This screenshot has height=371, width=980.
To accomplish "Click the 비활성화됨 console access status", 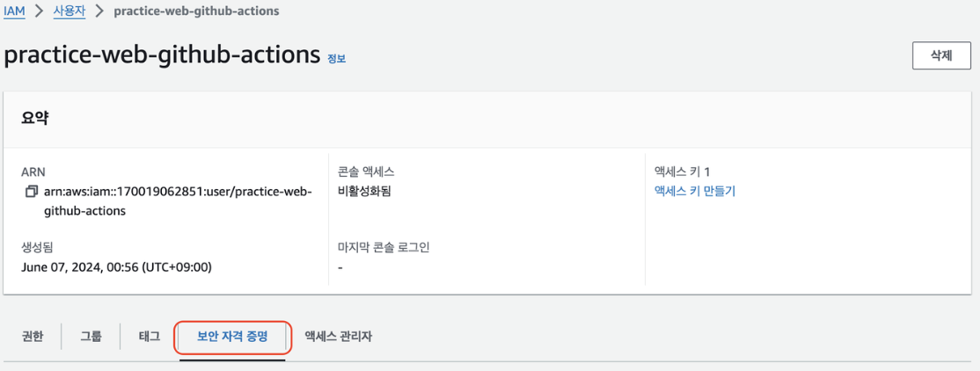I will coord(363,191).
